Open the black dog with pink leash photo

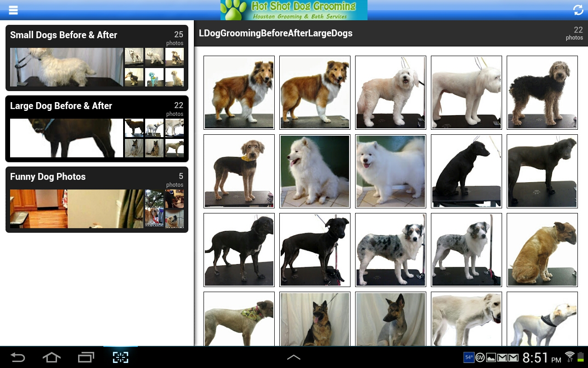click(315, 250)
